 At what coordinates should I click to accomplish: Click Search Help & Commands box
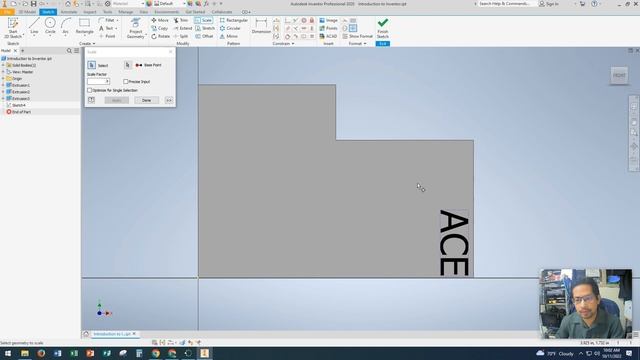coord(506,4)
